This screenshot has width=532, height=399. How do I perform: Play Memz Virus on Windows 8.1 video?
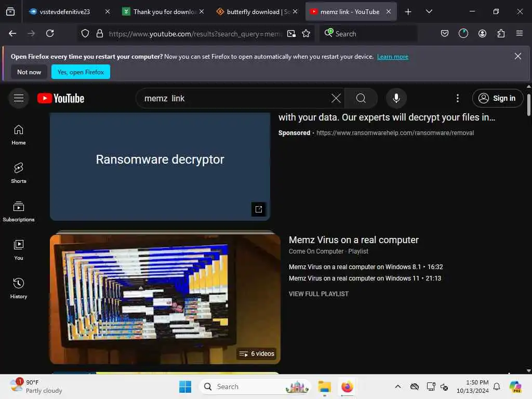point(366,267)
